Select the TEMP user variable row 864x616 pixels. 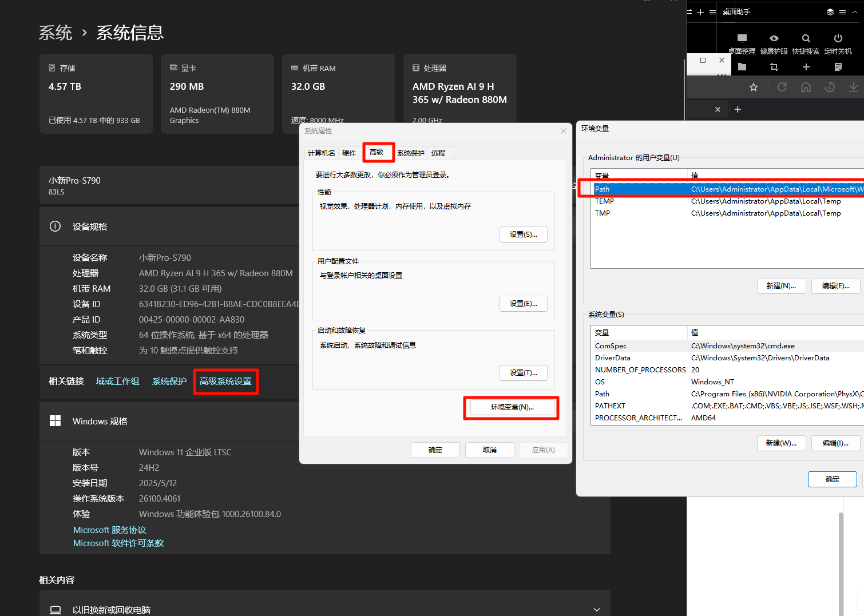tap(728, 201)
